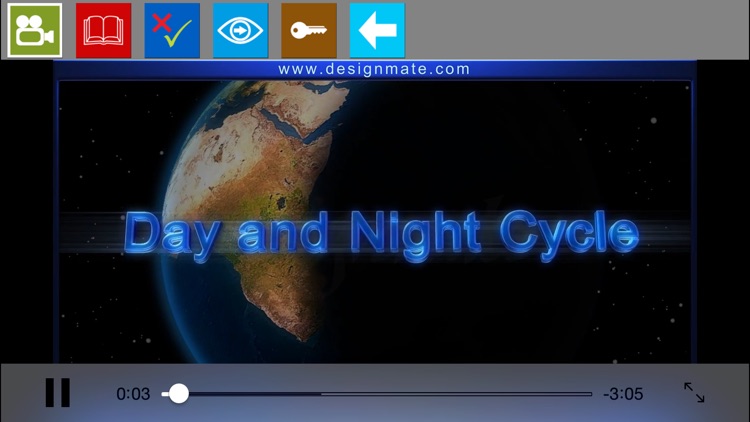Screen dimensions: 750x422
Task: Pause the video playback
Action: coord(58,393)
